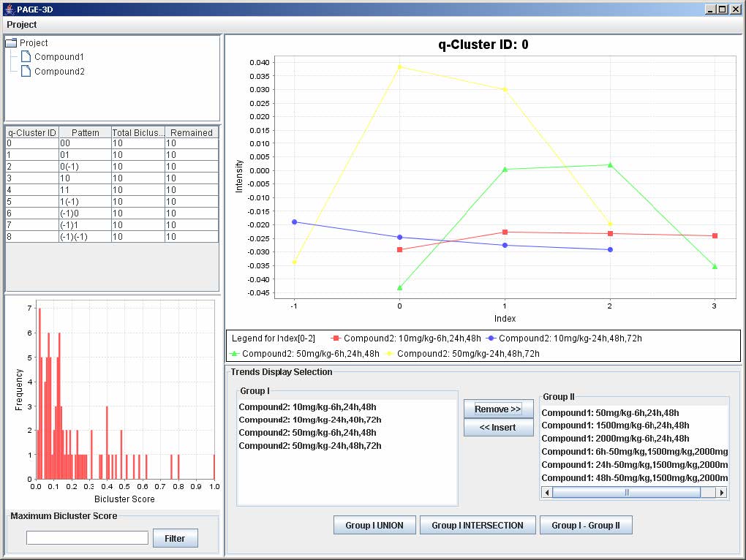Select q-Cluster row with pattern 00
This screenshot has height=560, width=746.
click(113, 143)
